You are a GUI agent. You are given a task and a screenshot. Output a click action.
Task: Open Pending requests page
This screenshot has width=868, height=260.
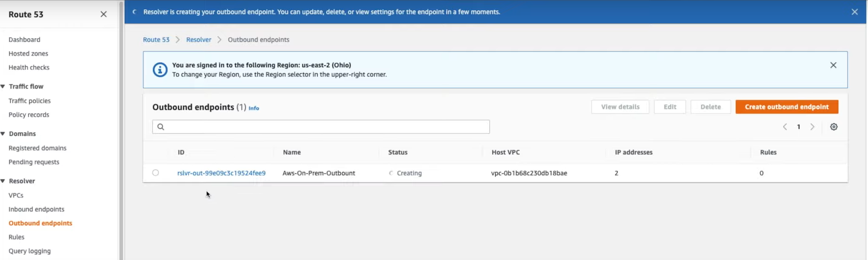34,162
